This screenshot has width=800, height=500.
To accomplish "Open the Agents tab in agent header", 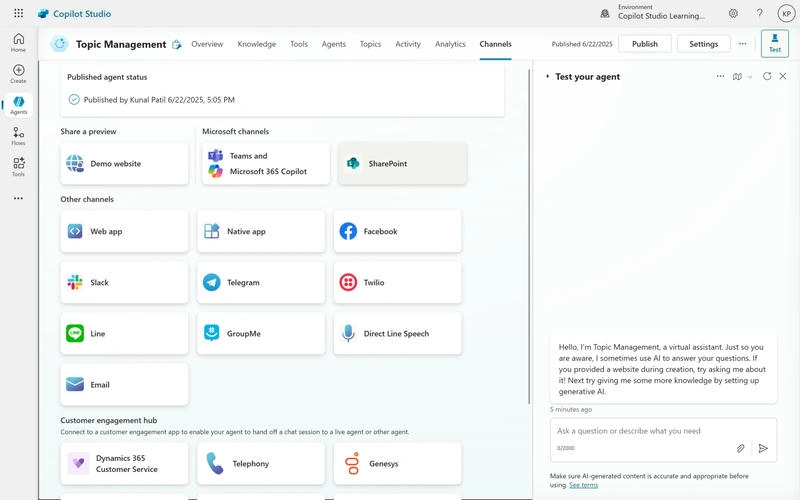I will (x=334, y=44).
